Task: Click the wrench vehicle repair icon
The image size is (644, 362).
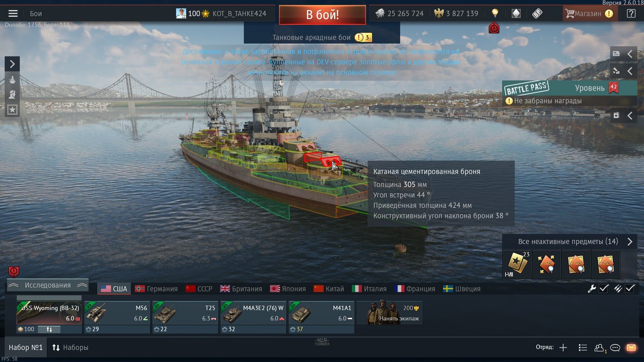Action: [x=592, y=289]
